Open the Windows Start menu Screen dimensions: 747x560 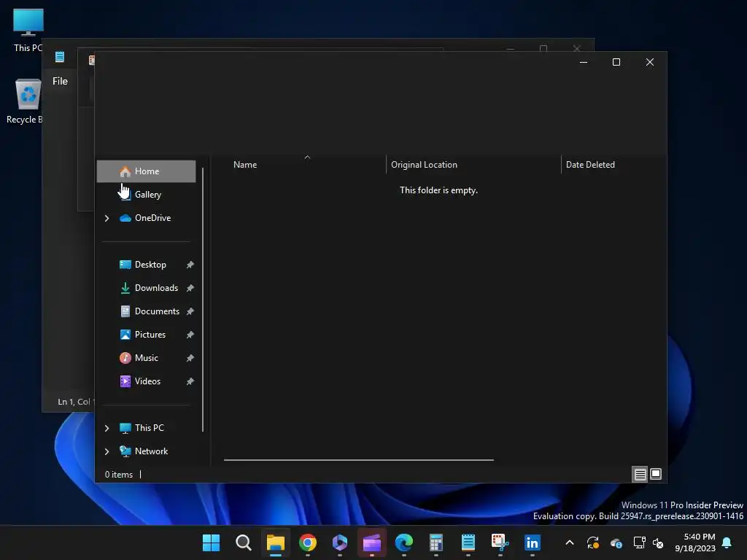tap(211, 542)
